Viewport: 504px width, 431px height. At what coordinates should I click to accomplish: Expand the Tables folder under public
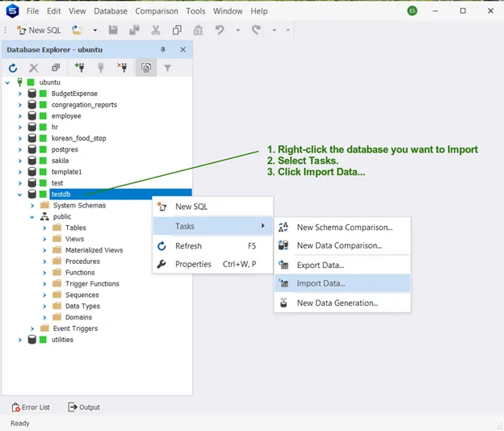coord(45,228)
